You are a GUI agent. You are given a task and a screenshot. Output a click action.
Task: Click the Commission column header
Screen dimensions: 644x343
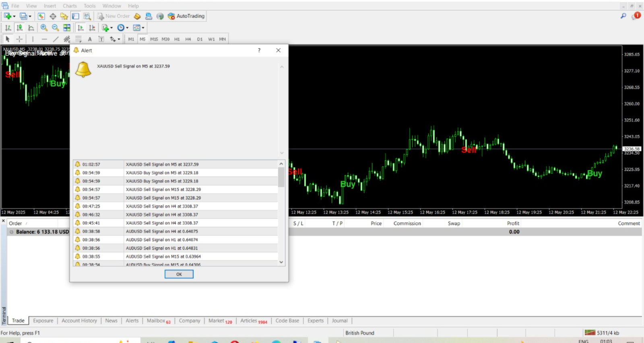pyautogui.click(x=407, y=224)
